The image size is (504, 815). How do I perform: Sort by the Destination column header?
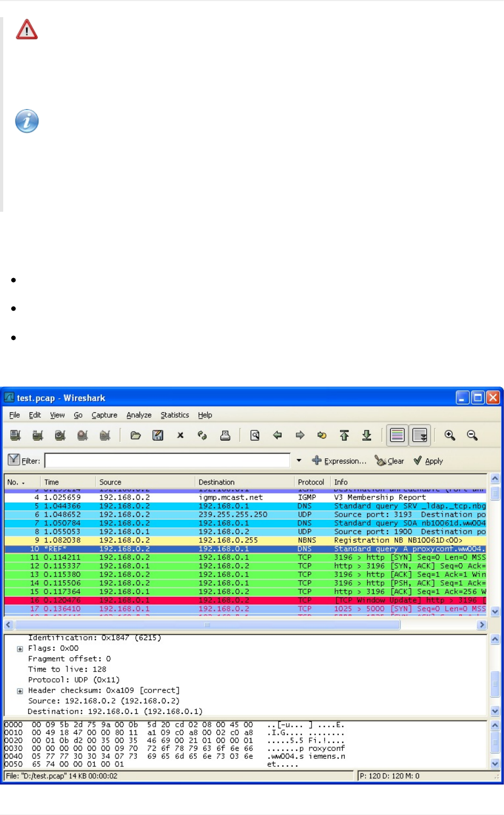(x=245, y=482)
